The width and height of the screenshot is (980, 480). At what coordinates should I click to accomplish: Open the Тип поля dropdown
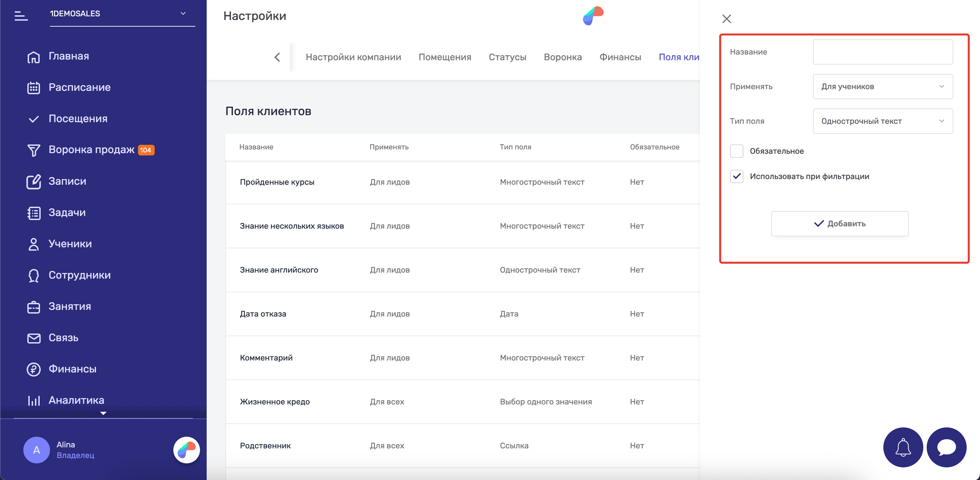click(883, 121)
